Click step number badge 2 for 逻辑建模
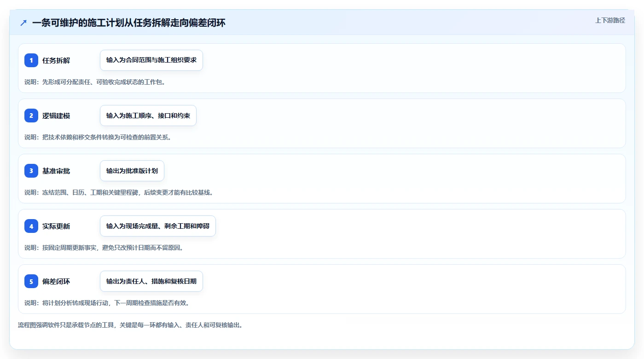The image size is (644, 359). pos(31,116)
